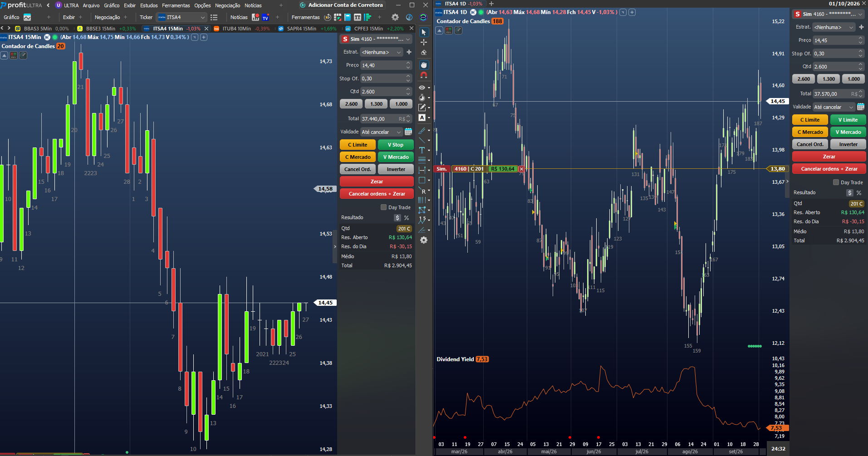Toggle the red magnet snap tool
Image resolution: width=868 pixels, height=456 pixels.
[x=424, y=75]
